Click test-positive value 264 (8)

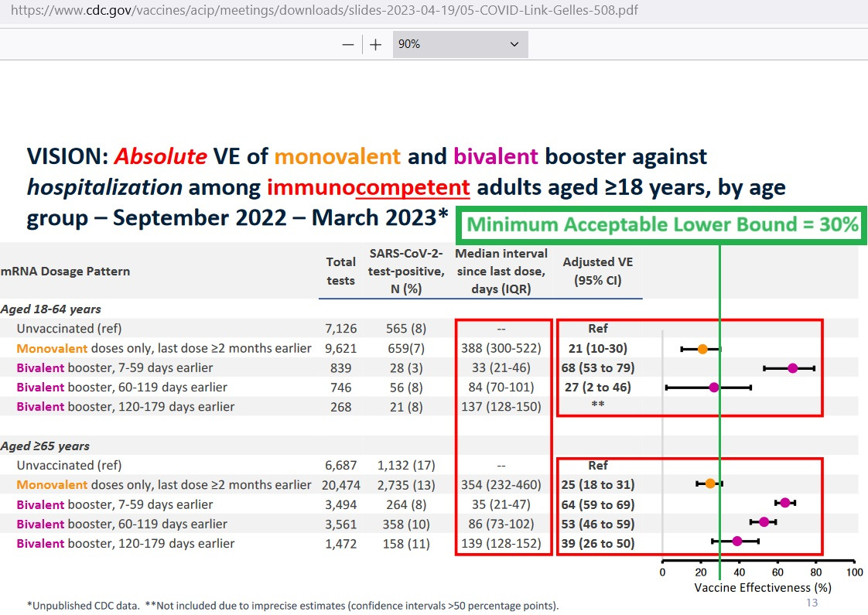point(406,504)
